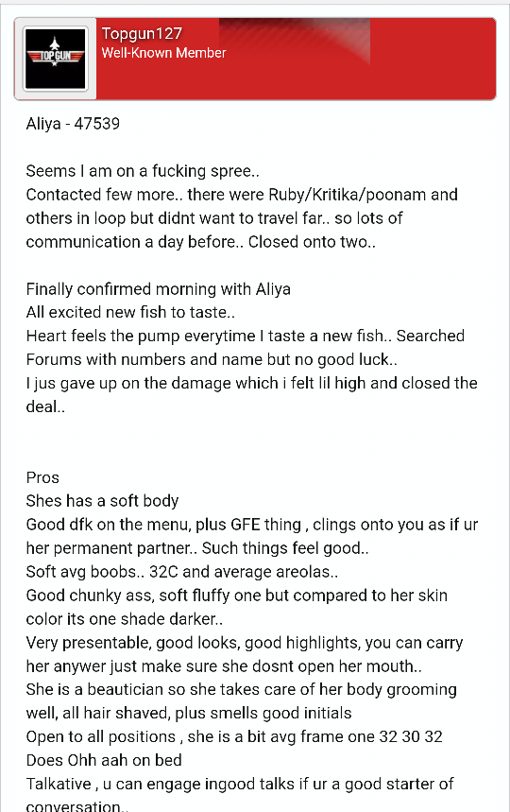510x812 pixels.
Task: Click the names Ruby/Kritika/poonam in text
Action: coord(348,195)
